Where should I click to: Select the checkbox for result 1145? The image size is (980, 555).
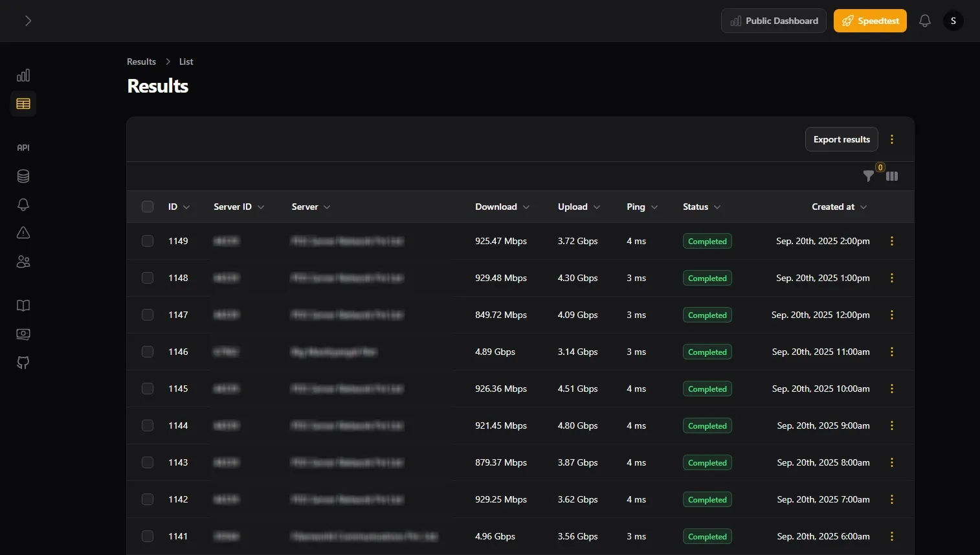point(148,389)
